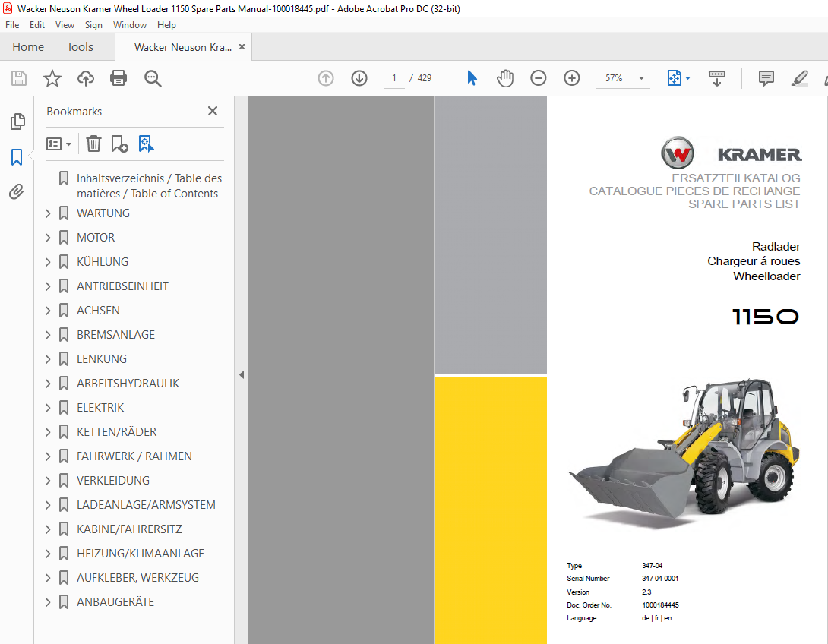Expand the BREMSANLAGE bookmark

point(48,335)
